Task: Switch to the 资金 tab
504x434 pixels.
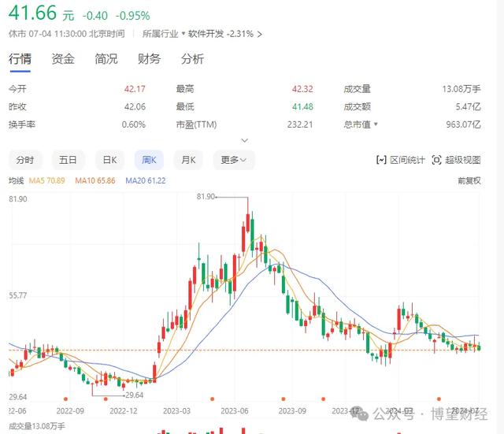Action: 63,59
